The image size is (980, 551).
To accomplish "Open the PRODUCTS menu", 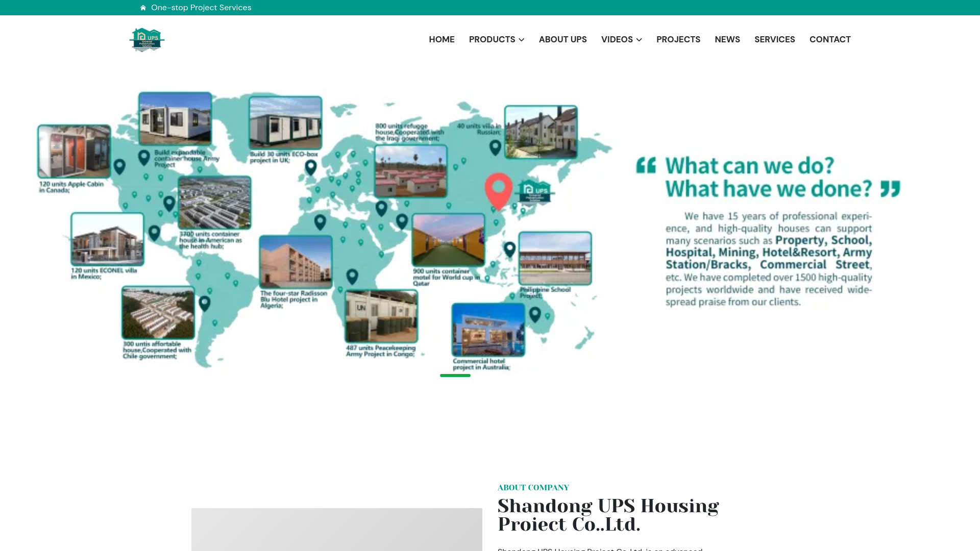I will [492, 39].
